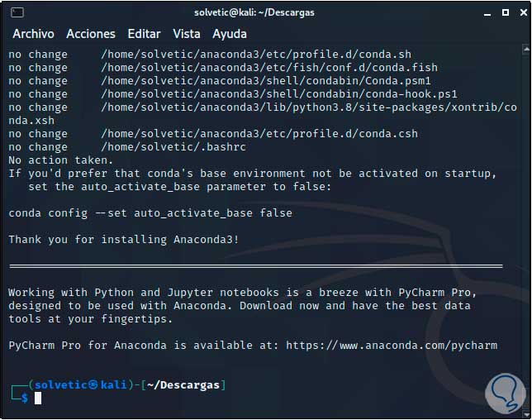Screen dimensions: 532x420
Task: Click the "No action taken." output line
Action: click(x=60, y=160)
